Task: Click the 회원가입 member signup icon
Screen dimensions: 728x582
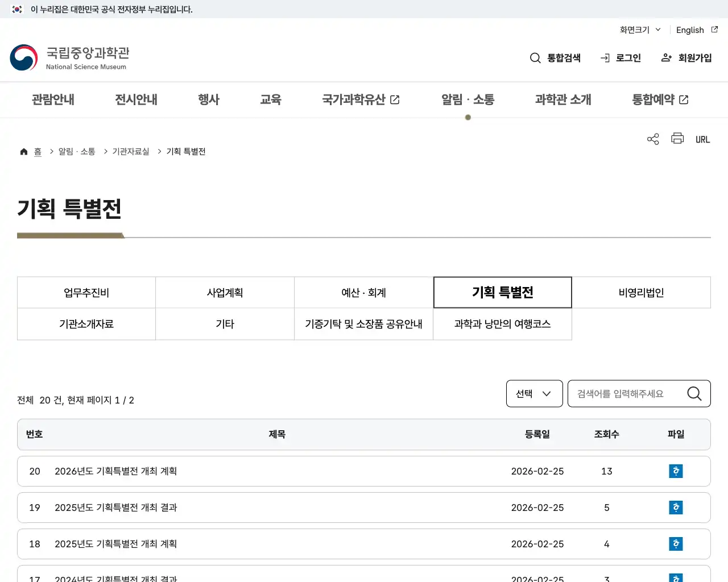Action: [x=666, y=57]
